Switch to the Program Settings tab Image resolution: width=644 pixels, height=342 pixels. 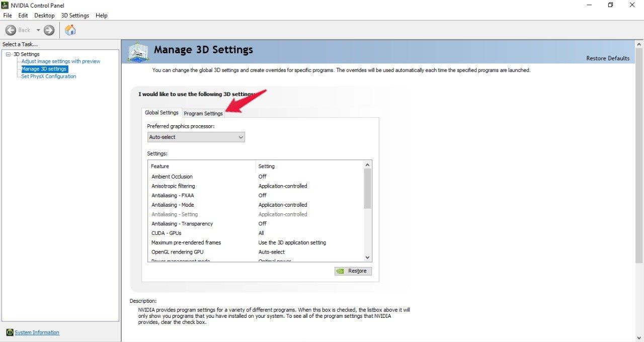(x=203, y=113)
